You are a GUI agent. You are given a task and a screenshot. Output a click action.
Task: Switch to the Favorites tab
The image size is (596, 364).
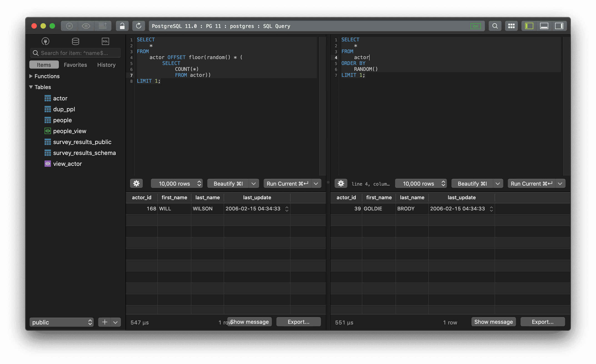[75, 65]
